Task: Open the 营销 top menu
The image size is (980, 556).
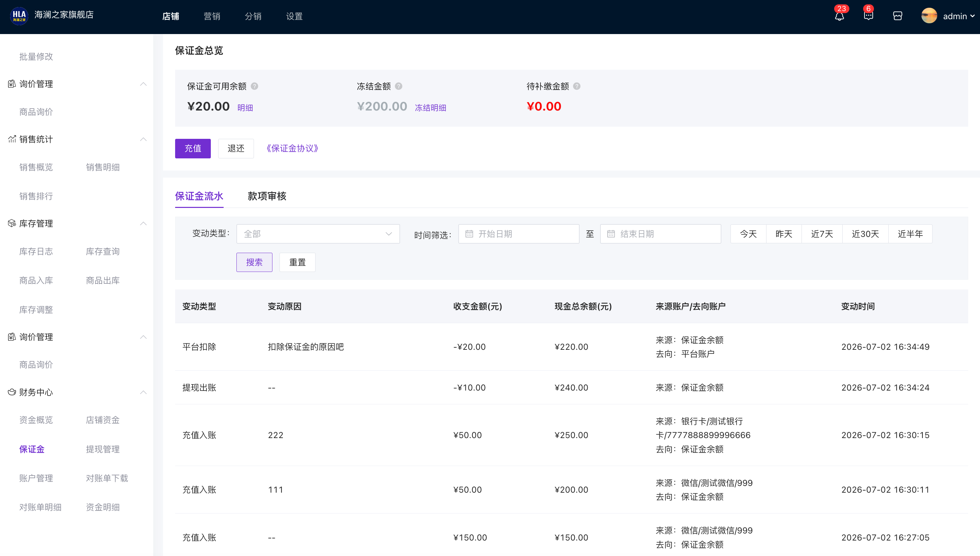Action: (212, 17)
